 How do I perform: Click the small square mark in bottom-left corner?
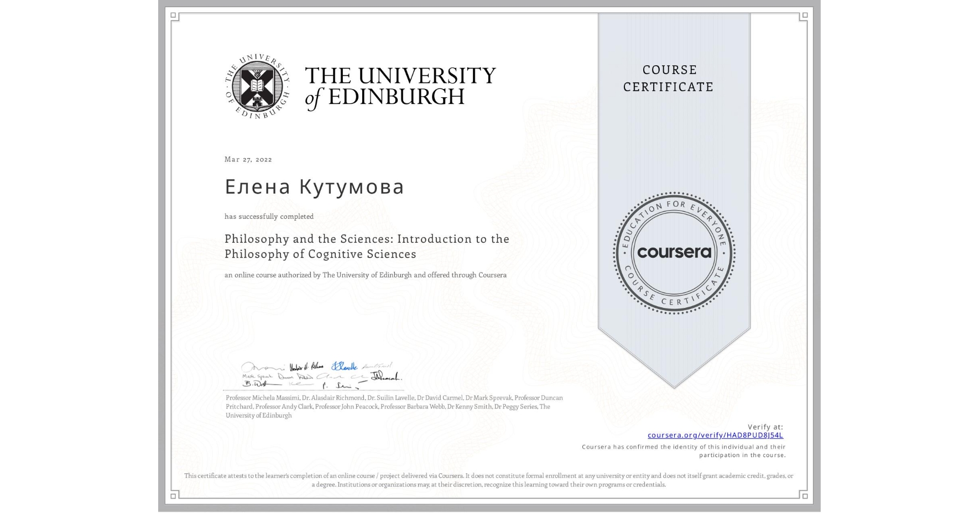174,496
